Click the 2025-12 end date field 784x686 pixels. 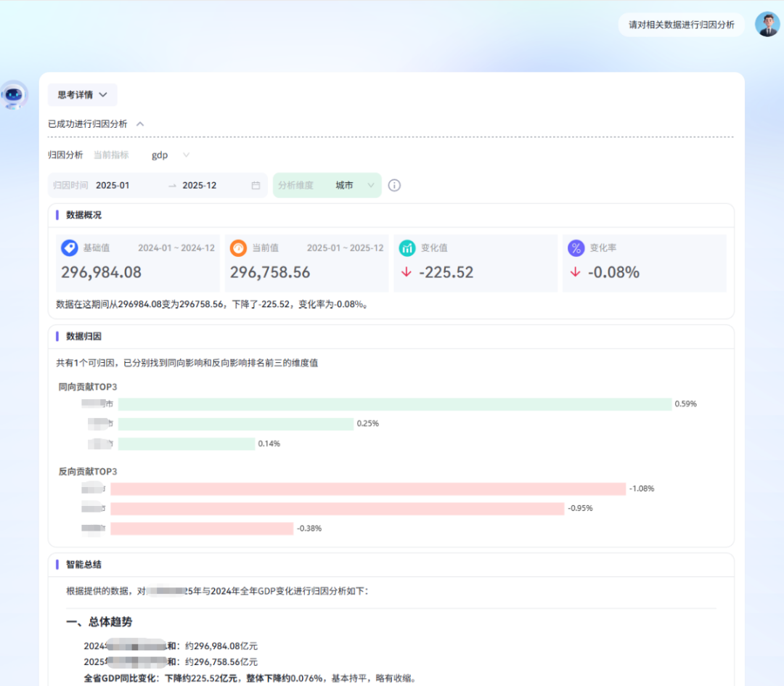pyautogui.click(x=200, y=186)
